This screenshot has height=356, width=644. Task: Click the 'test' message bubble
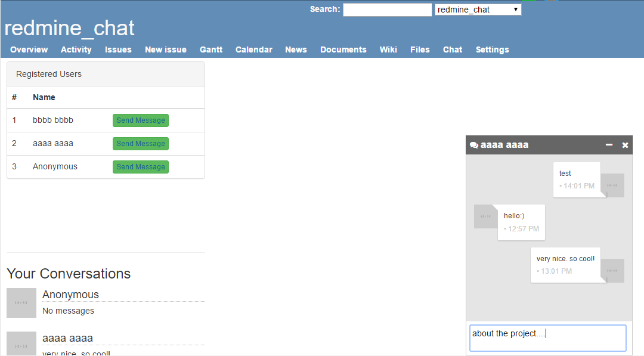click(577, 179)
